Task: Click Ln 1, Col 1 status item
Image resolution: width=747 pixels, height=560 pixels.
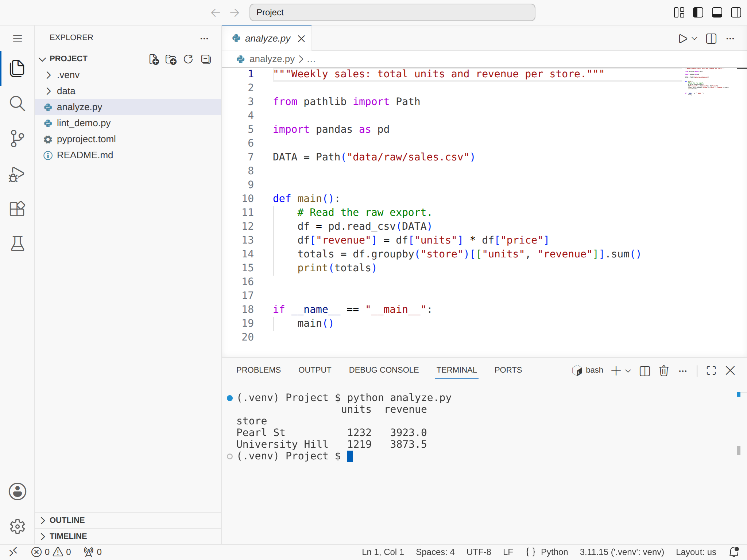Action: click(x=383, y=552)
